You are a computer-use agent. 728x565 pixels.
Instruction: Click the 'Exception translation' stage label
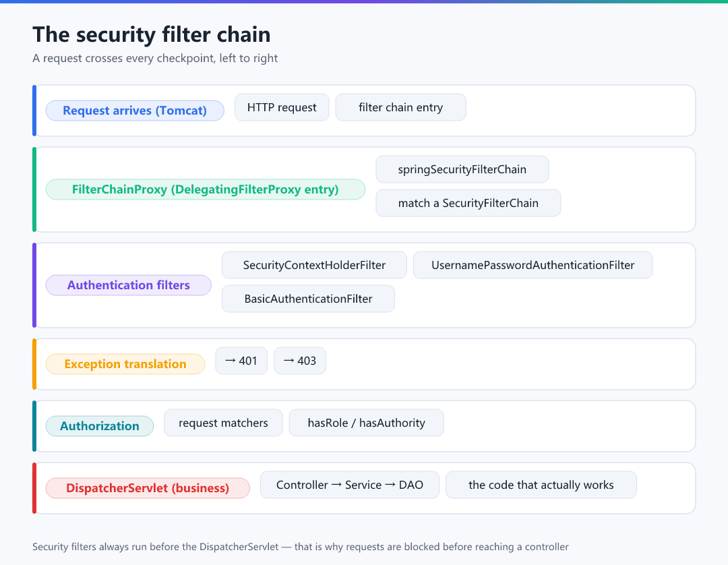tap(125, 364)
